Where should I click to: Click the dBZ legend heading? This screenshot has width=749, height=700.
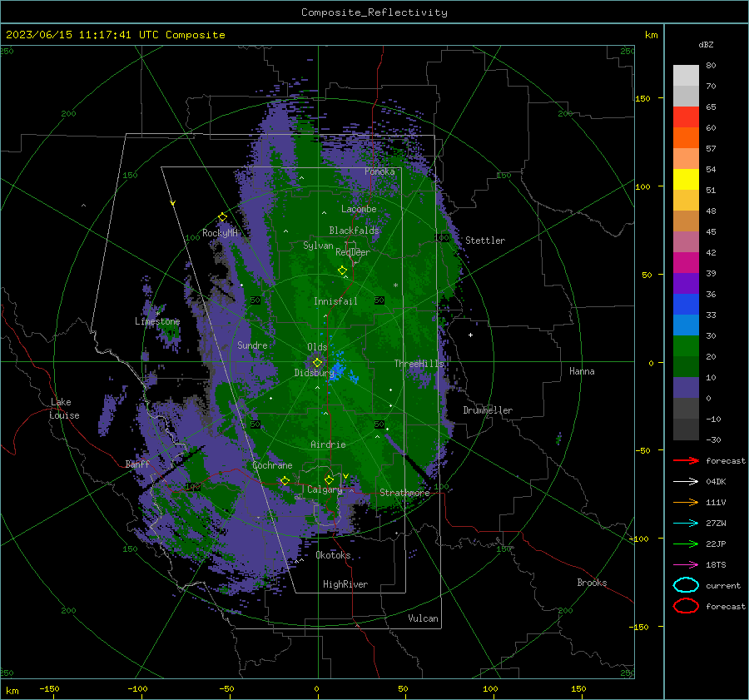click(706, 44)
